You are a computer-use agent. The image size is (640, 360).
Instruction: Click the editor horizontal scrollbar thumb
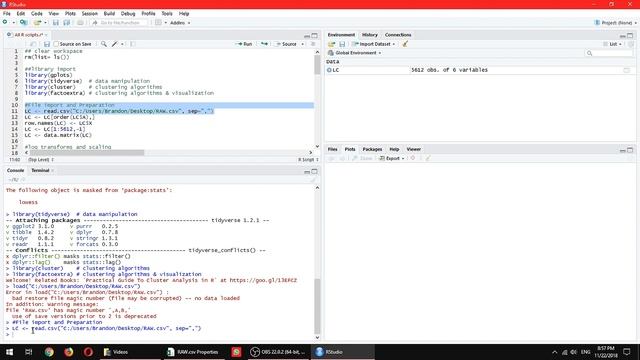87,153
